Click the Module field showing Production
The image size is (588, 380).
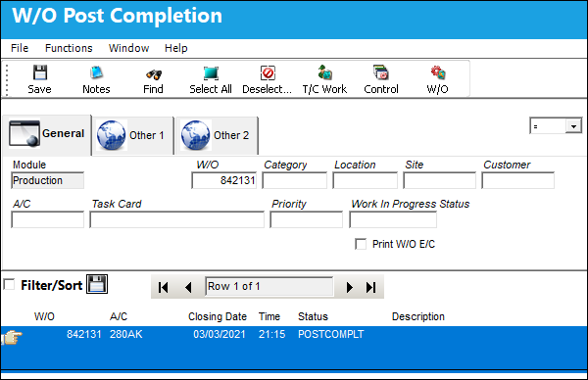[x=48, y=180]
